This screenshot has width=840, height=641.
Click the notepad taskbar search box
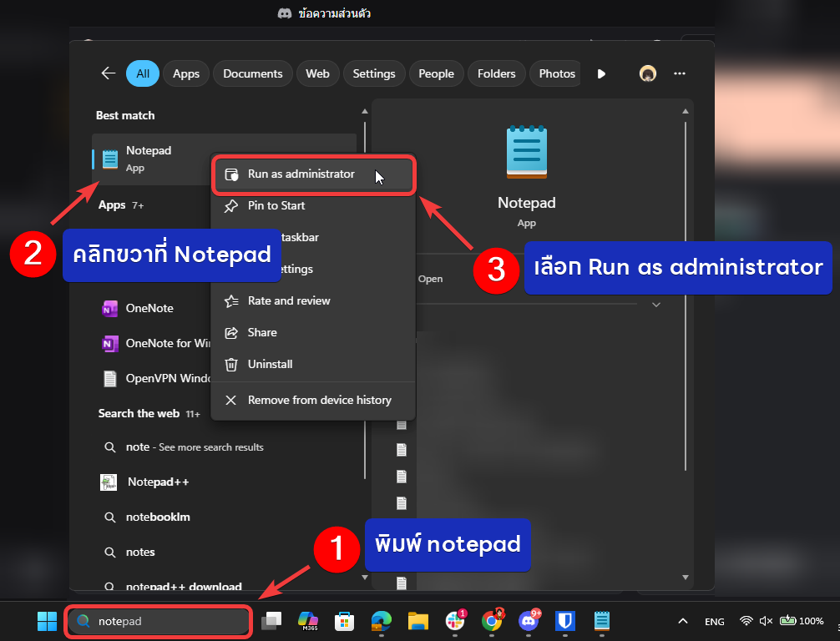coord(159,621)
